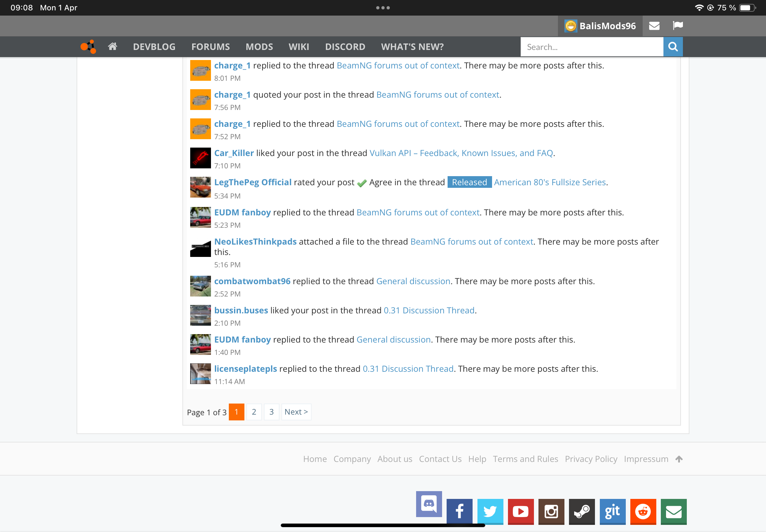Open the Vulkan API feedback thread link

tap(461, 153)
